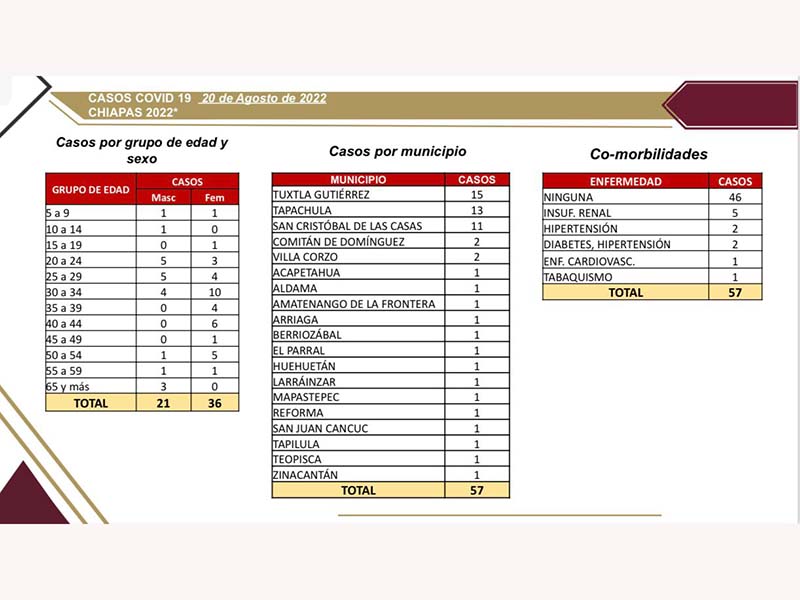Screen dimensions: 800x600
Task: Click the 'MUNICIPIO' column header
Action: 358,180
